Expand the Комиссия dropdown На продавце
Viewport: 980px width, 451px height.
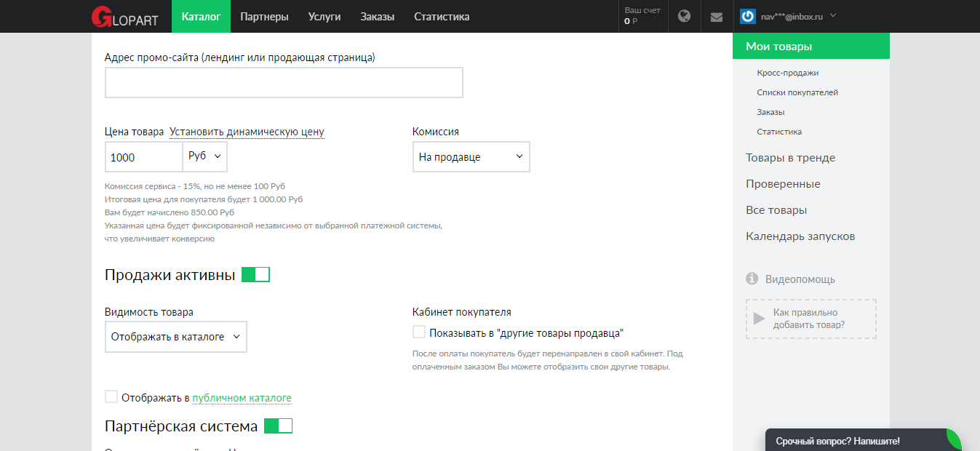471,156
